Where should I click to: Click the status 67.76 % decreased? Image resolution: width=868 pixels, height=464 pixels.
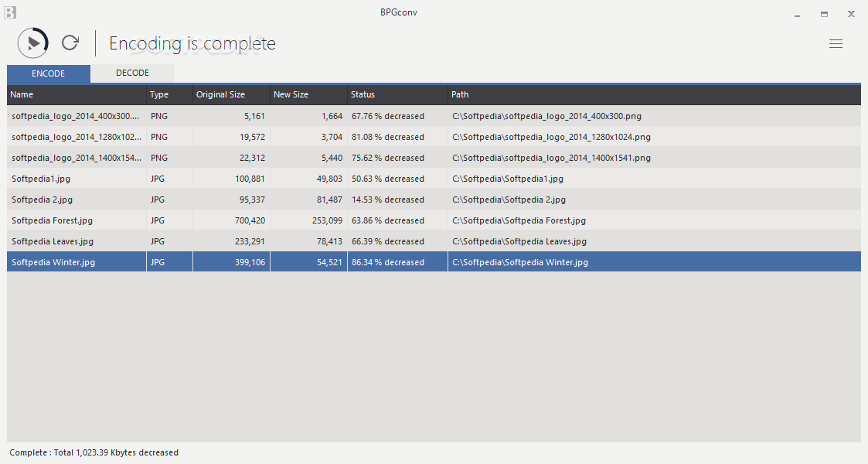tap(387, 116)
